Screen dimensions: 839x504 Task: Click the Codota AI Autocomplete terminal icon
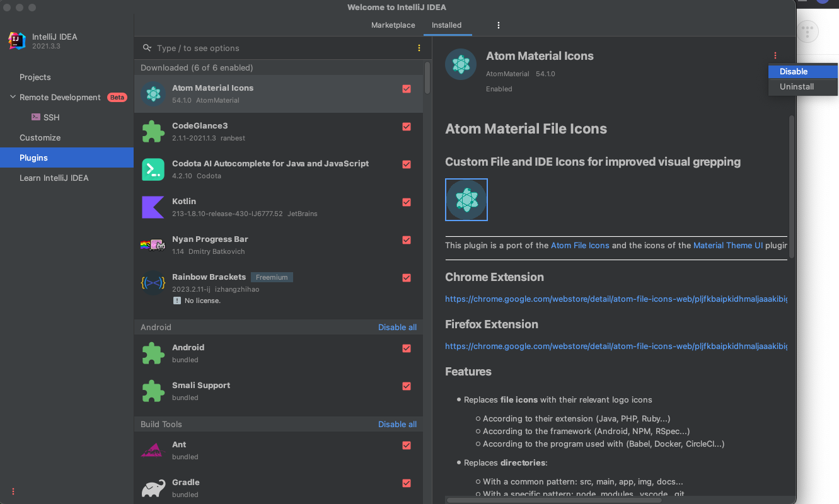(153, 170)
